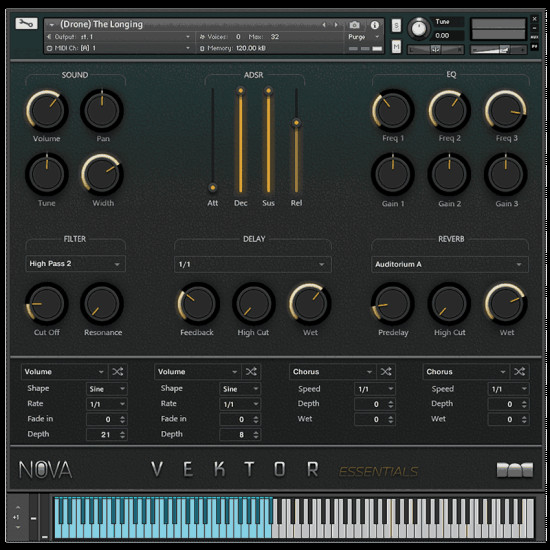
Task: Click the Sustain slider handle
Action: 268,91
